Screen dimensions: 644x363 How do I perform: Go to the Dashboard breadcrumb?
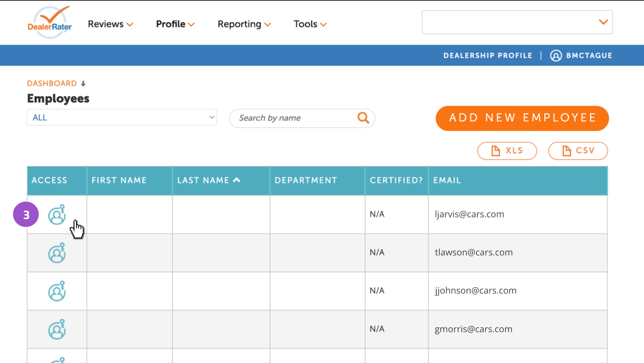tap(52, 84)
